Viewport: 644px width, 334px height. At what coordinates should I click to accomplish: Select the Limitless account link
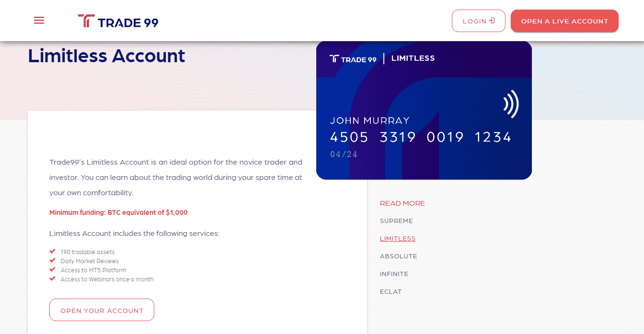click(x=398, y=239)
